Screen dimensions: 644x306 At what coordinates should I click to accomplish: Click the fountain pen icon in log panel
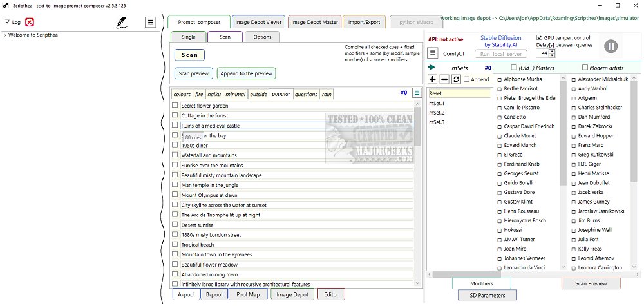[x=122, y=23]
